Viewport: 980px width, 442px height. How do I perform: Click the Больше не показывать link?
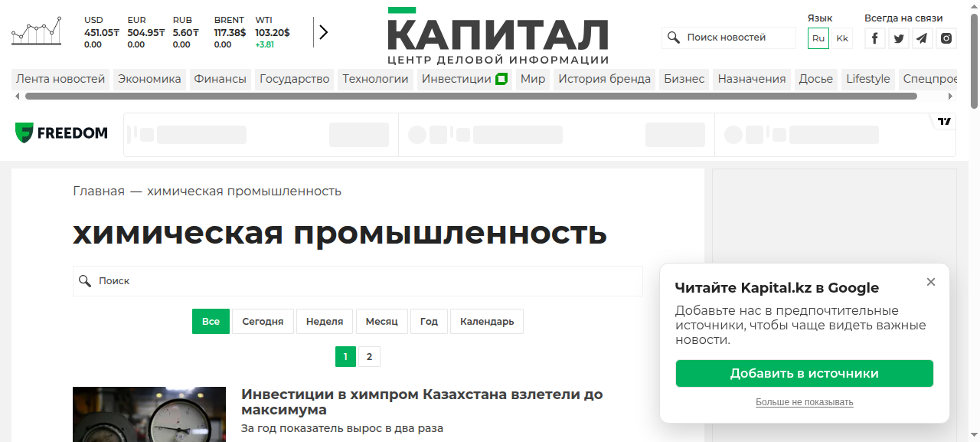(805, 402)
